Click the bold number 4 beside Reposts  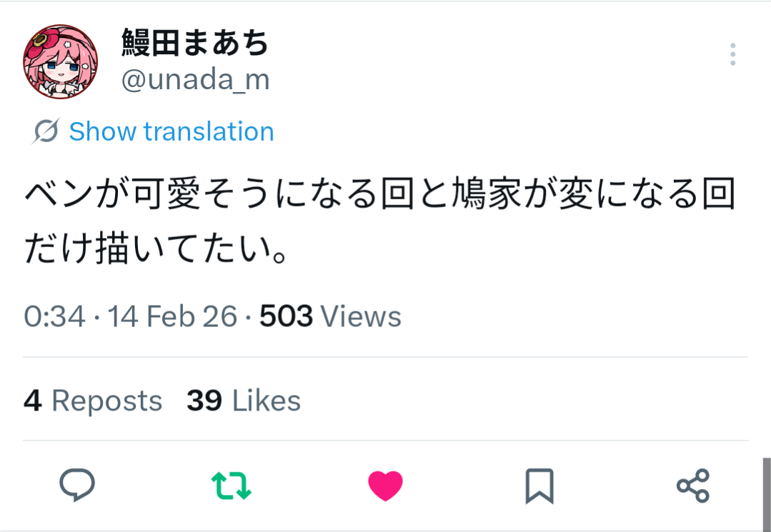[x=32, y=401]
